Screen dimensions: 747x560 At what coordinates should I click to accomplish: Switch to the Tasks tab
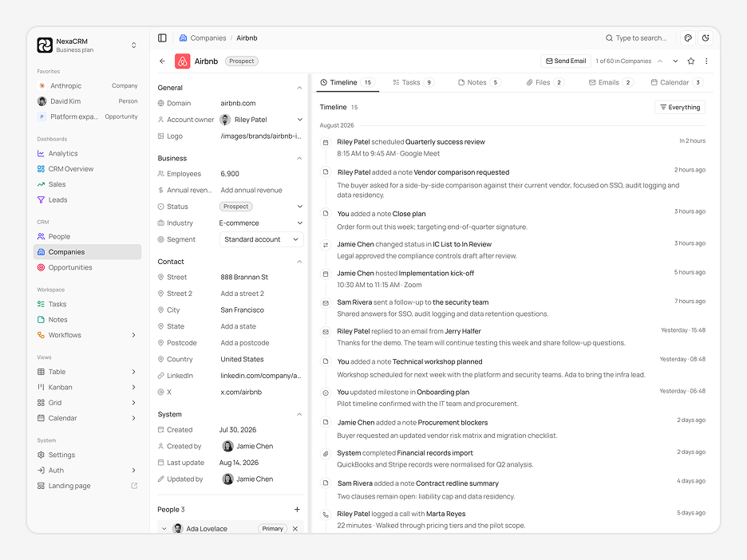click(413, 82)
